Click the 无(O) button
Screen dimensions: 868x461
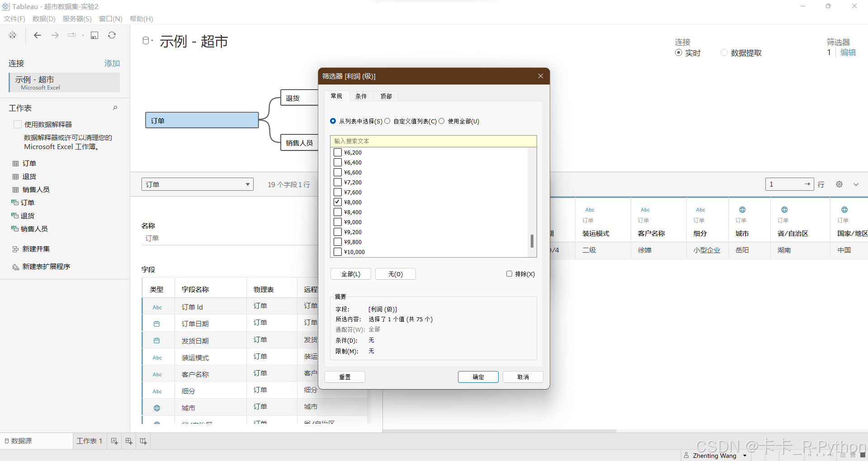[x=396, y=274]
